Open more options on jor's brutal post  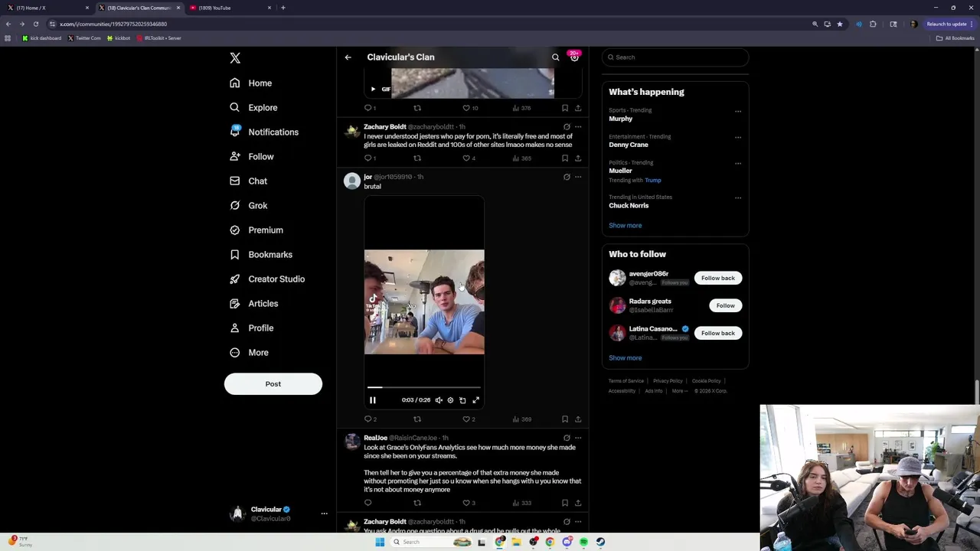[x=578, y=177]
